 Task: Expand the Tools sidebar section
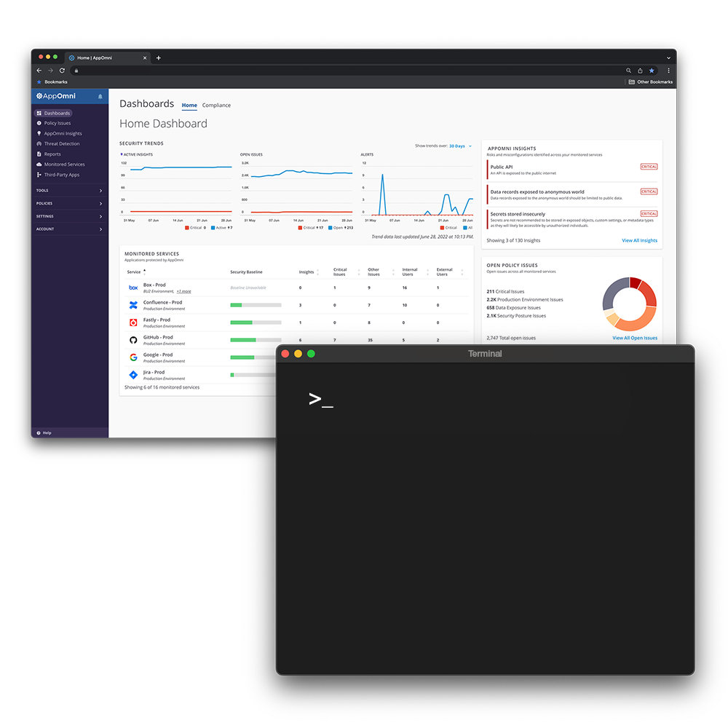69,191
